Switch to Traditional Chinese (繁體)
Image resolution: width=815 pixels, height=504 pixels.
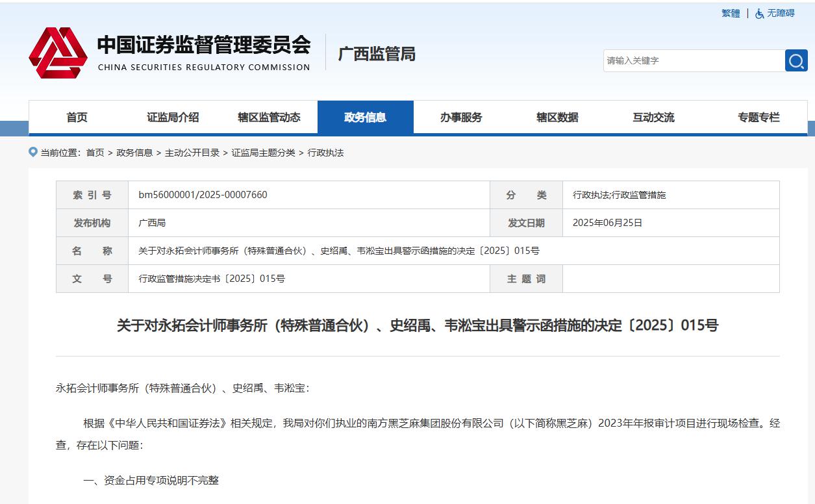[x=731, y=14]
